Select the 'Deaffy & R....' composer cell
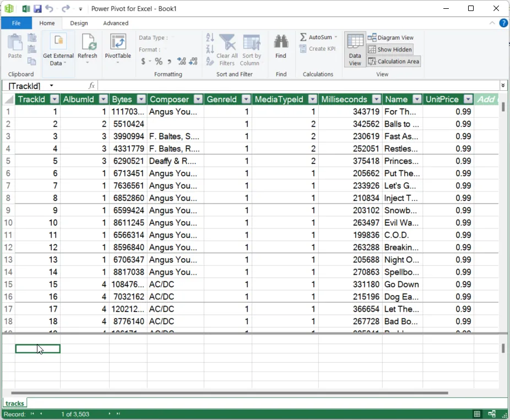 (175, 161)
